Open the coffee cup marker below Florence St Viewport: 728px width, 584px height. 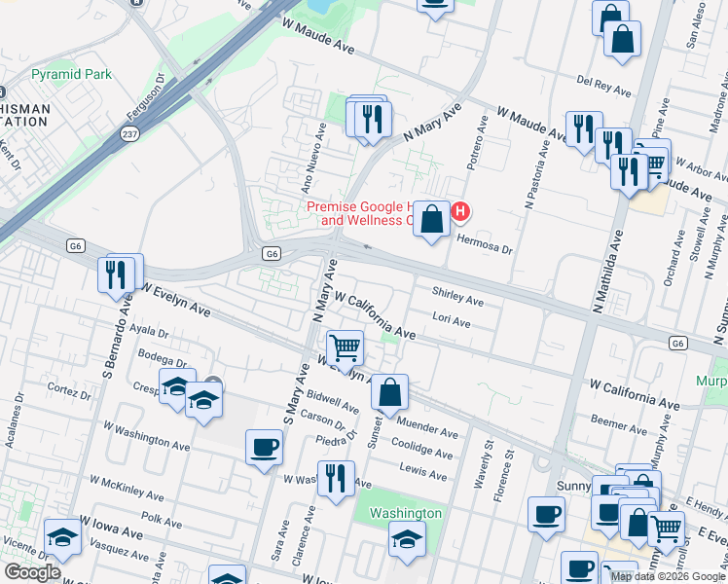[546, 516]
